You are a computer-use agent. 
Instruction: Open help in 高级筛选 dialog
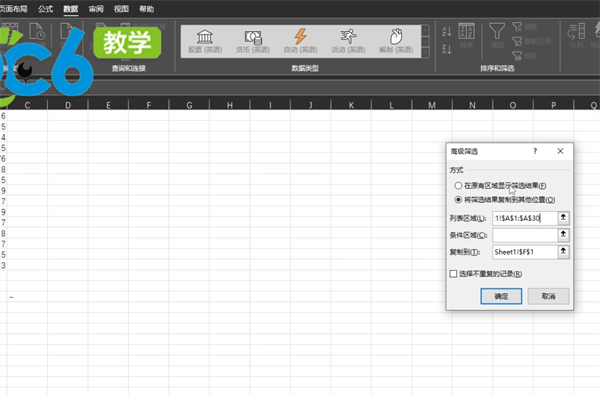coord(535,151)
